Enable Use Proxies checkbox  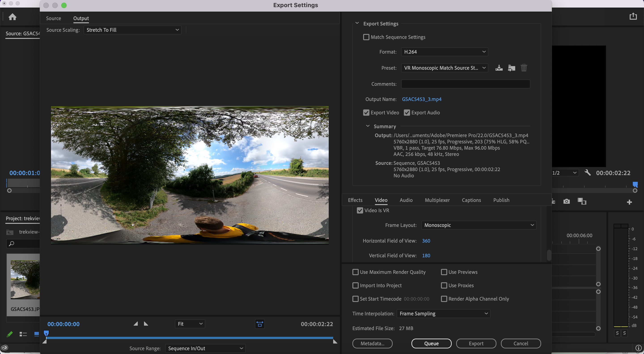[x=444, y=285]
